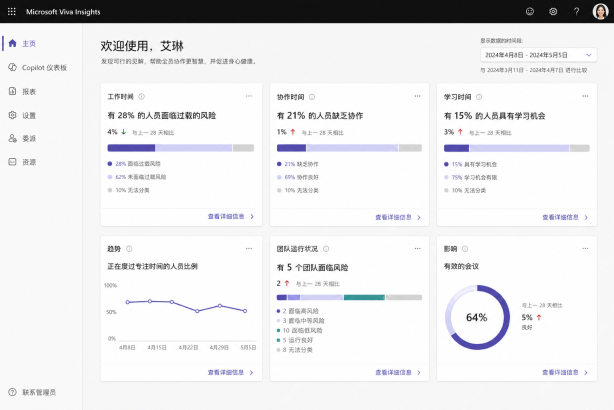
Task: Click the 4月8日 data point on trend line
Action: (x=128, y=302)
